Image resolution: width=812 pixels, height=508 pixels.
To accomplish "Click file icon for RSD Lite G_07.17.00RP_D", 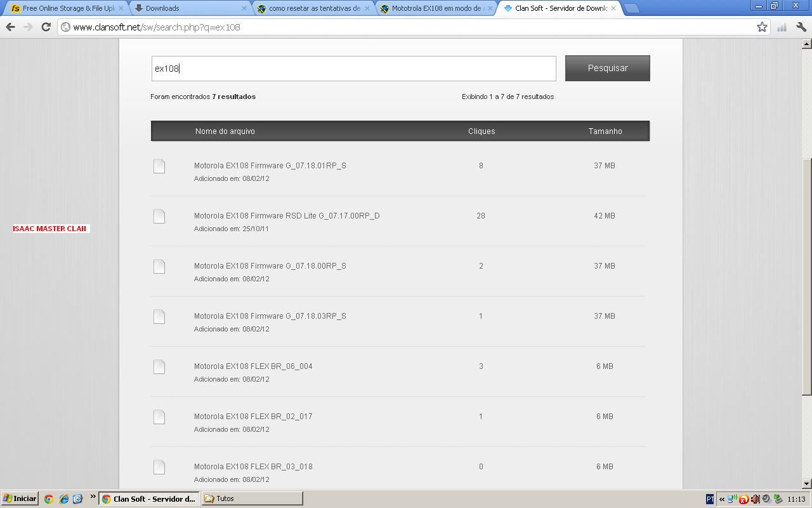I will click(x=159, y=216).
